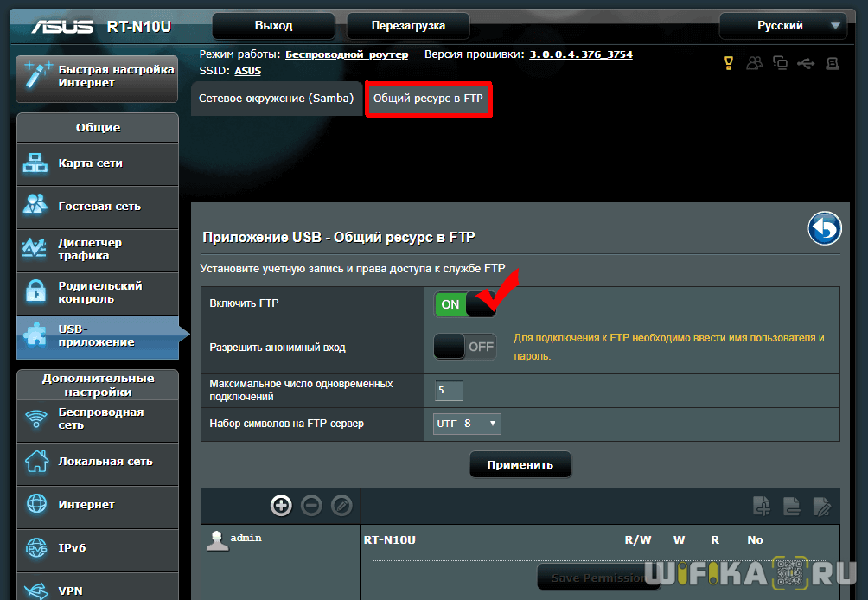Click the quick Internet setup wand icon

pos(38,76)
